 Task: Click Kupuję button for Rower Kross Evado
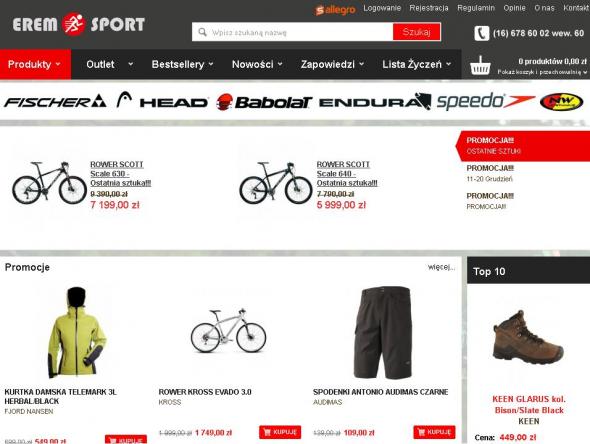[x=280, y=432]
